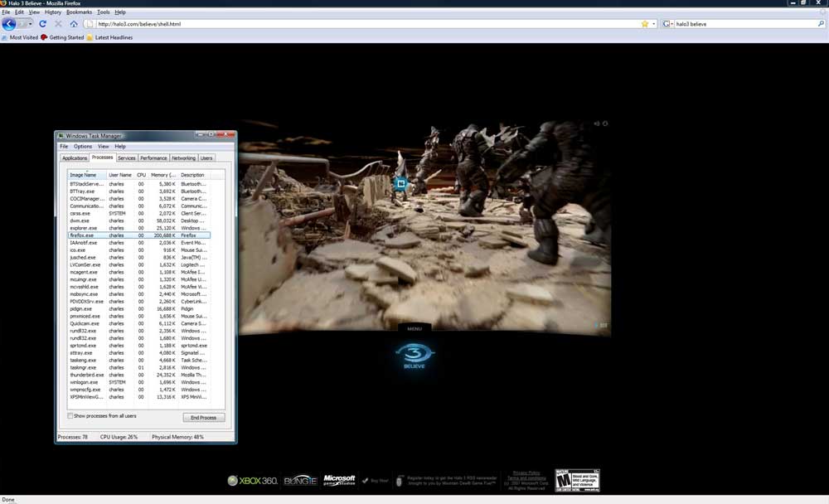The image size is (829, 504).
Task: Open the Bookmarks menu in Firefox
Action: point(80,12)
